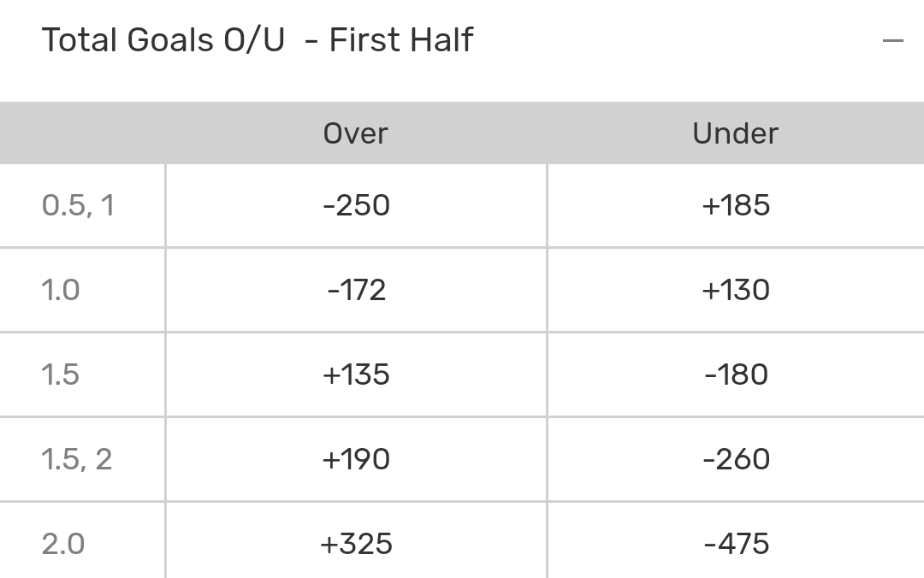924x578 pixels.
Task: Click the 2.0 goal line label
Action: [x=63, y=544]
